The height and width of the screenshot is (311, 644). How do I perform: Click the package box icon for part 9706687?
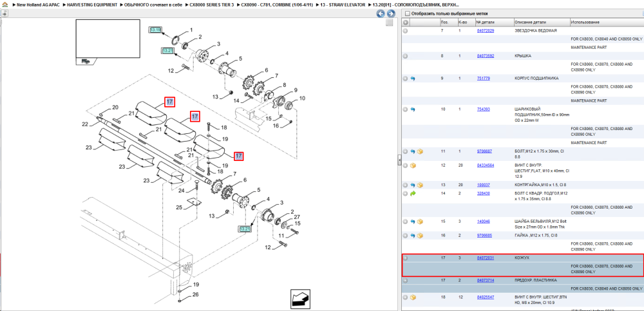pos(420,151)
